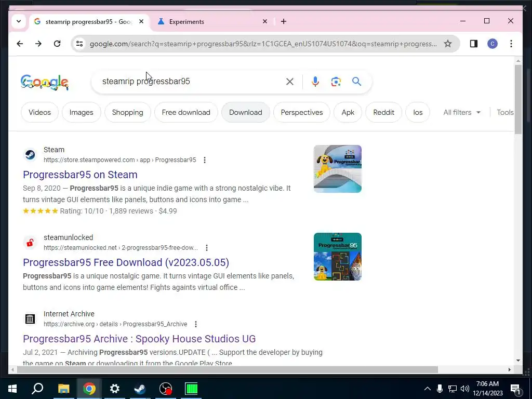The image size is (532, 399).
Task: Open Windows taskbar search
Action: tap(37, 389)
